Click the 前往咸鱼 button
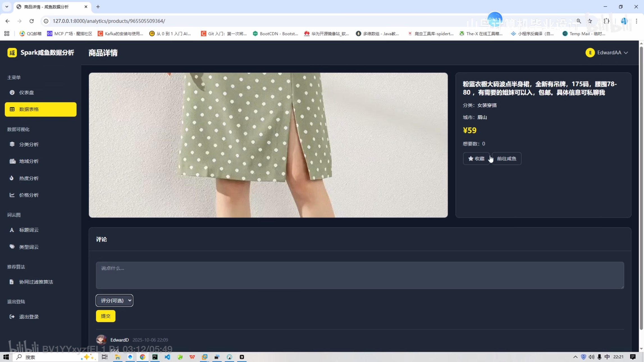Viewport: 644px width, 362px height. (x=507, y=159)
